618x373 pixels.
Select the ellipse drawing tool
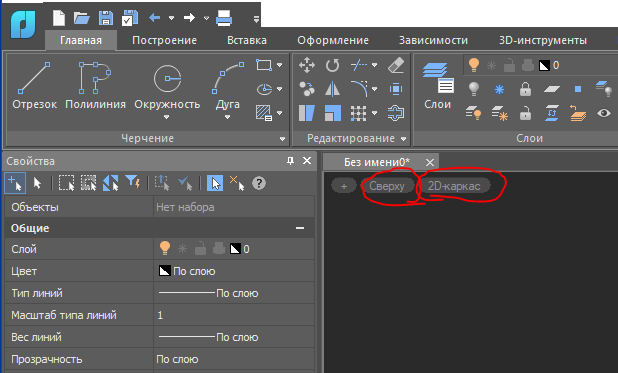point(264,89)
